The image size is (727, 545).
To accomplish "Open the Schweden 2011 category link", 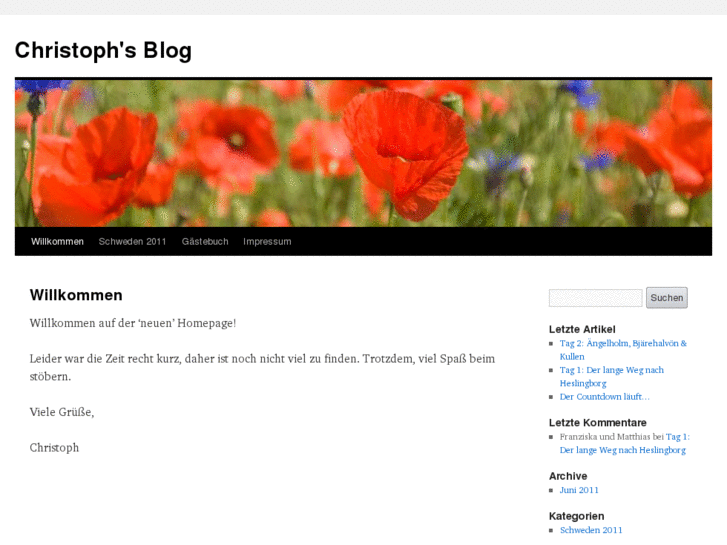I will click(x=591, y=530).
